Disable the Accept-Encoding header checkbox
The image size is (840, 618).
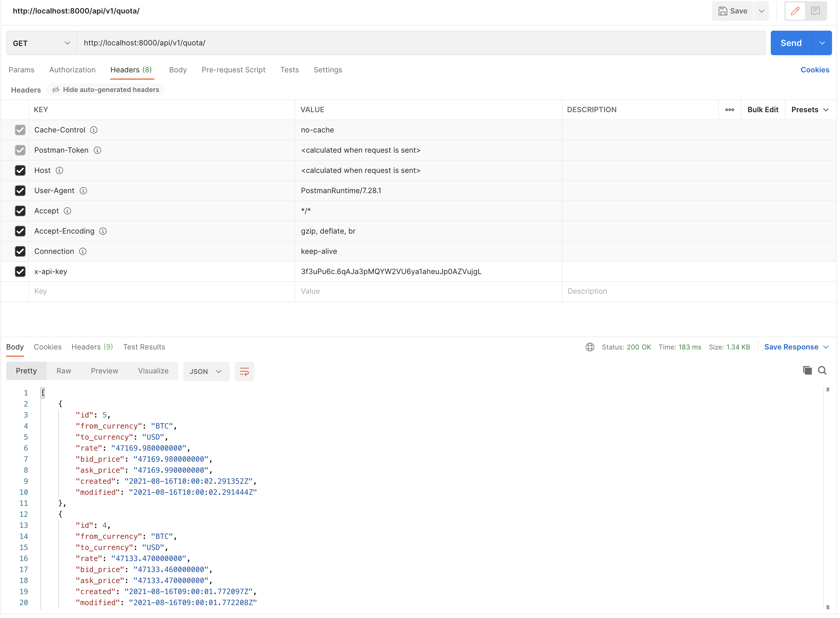point(20,231)
